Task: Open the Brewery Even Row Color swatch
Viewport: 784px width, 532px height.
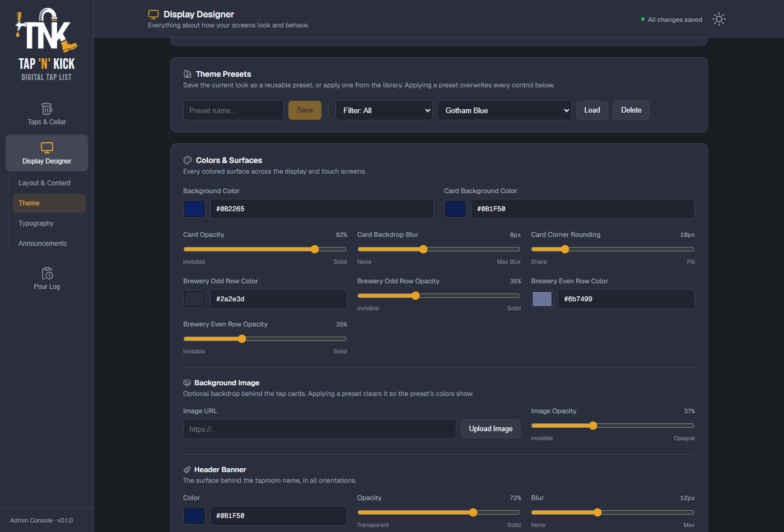Action: point(542,299)
